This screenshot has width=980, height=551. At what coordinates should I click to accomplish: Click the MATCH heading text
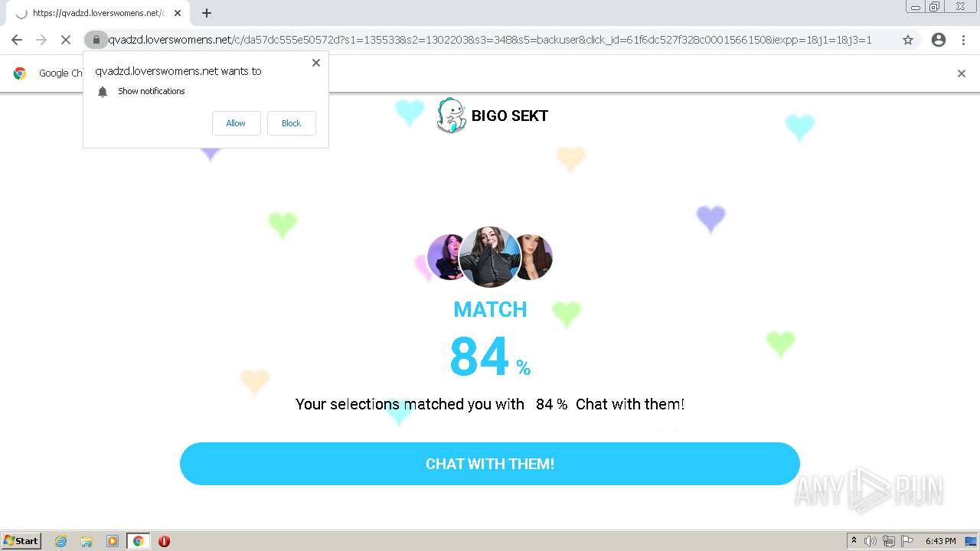click(490, 309)
